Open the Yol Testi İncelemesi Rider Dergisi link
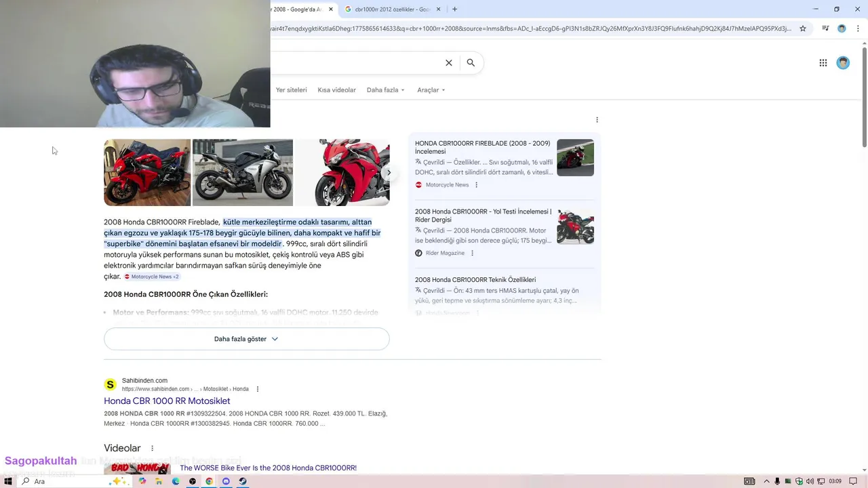 coord(484,216)
